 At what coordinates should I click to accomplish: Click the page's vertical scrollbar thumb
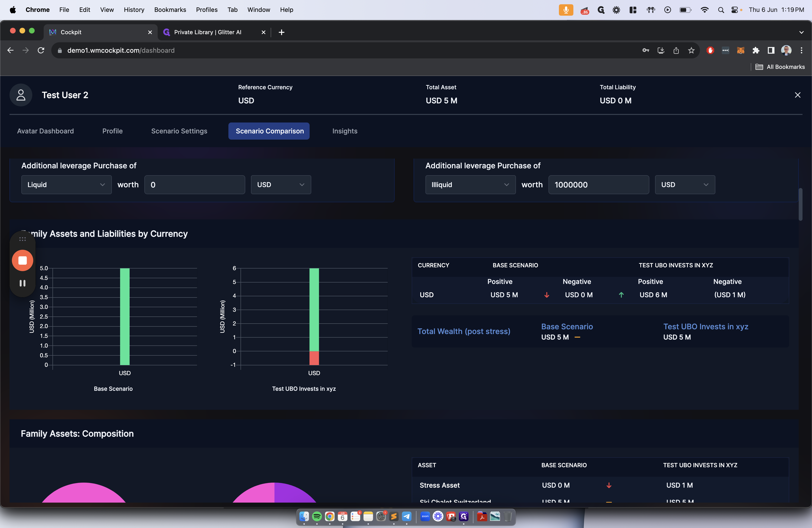coord(800,205)
